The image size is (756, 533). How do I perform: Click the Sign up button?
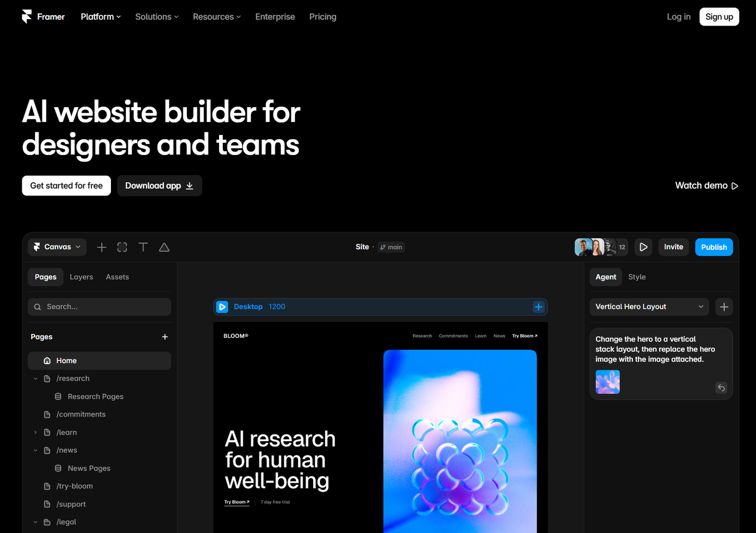click(719, 17)
